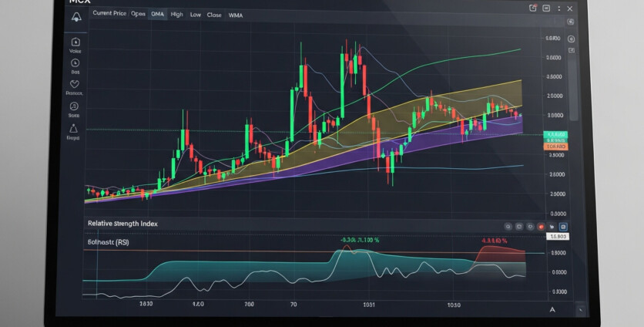644x327 pixels.
Task: Click the Relative Strength Index panel title
Action: tap(122, 224)
